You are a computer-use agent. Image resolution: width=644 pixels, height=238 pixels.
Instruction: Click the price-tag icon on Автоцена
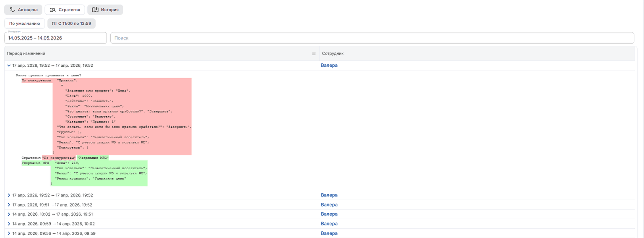point(12,10)
